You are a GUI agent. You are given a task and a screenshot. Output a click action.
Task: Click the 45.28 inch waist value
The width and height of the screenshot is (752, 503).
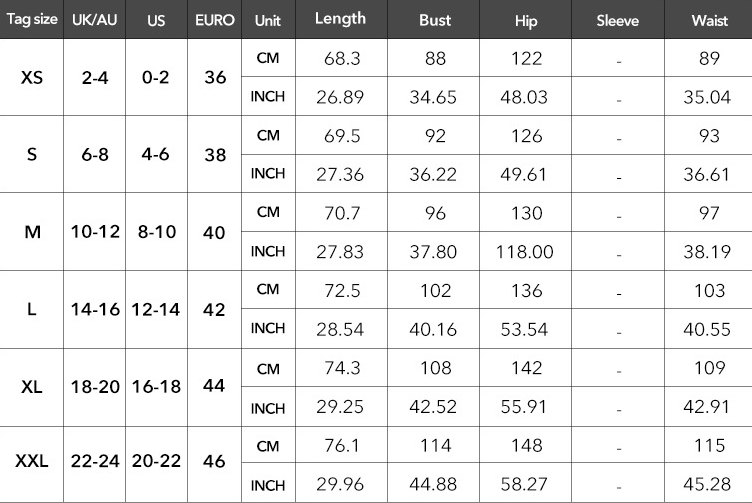709,485
